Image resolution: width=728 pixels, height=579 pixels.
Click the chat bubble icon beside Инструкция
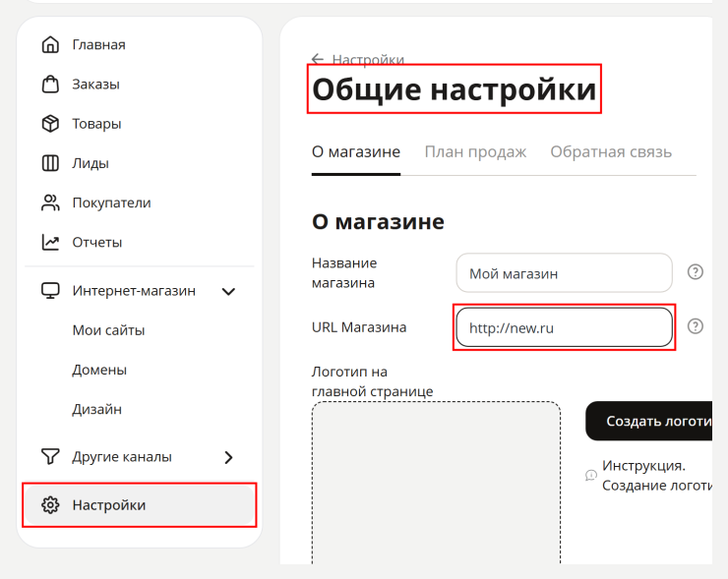tap(591, 475)
